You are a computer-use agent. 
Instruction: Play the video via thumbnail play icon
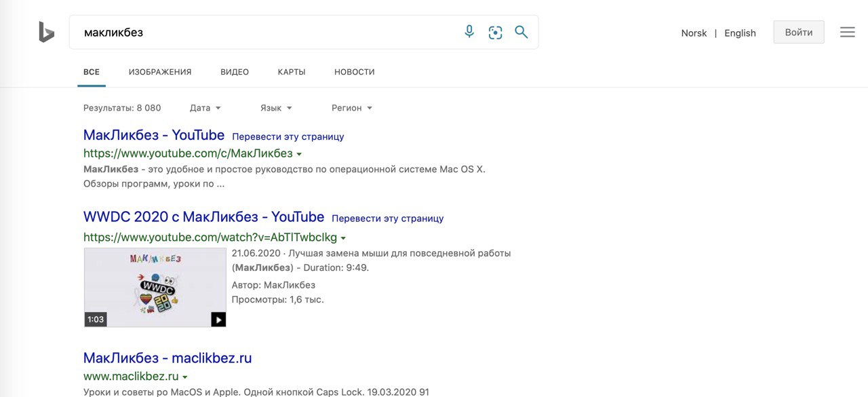coord(218,319)
